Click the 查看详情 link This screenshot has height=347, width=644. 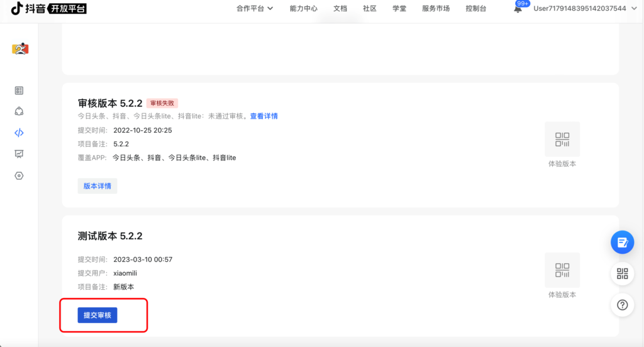(264, 117)
